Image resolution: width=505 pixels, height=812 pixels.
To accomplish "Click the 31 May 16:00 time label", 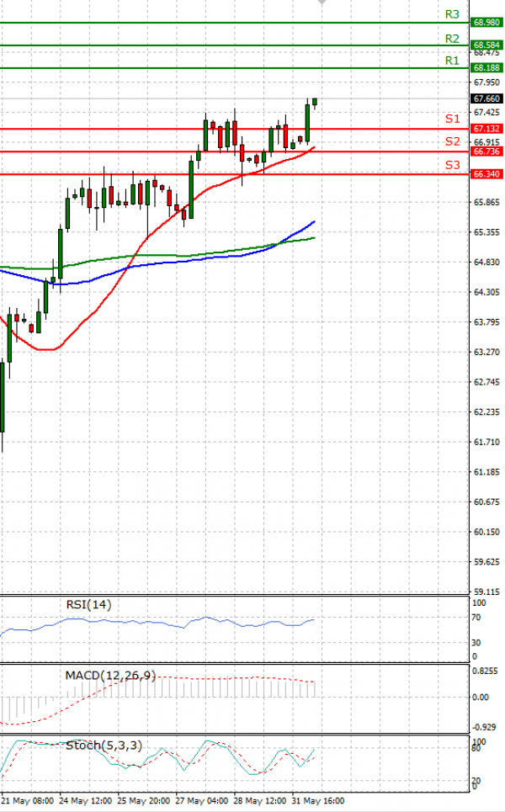I will 317,800.
